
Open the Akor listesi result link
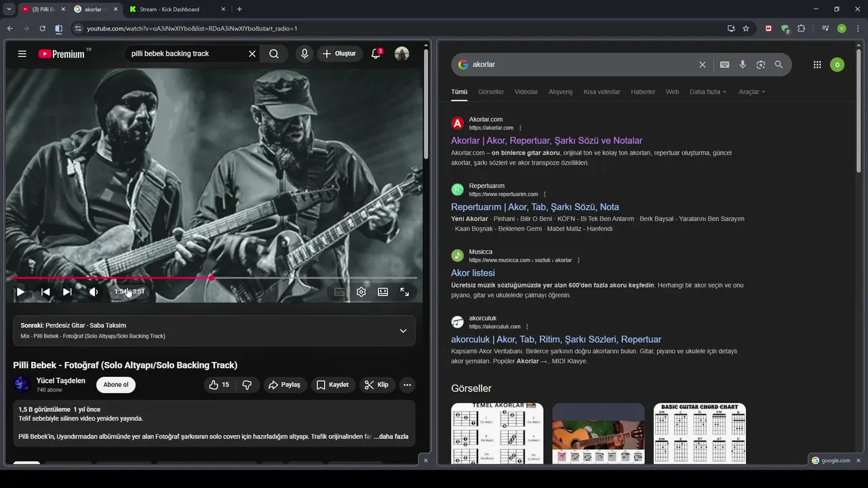coord(473,273)
